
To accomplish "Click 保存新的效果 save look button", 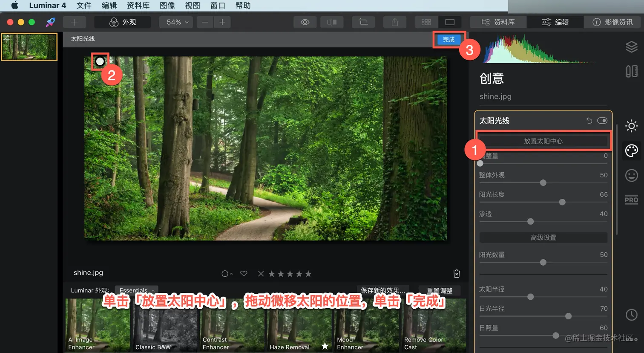I will point(383,290).
